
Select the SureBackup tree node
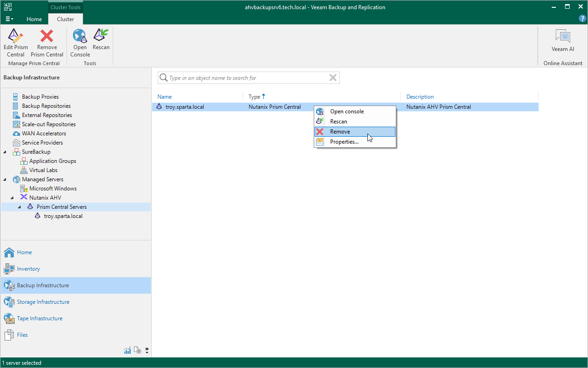tap(36, 152)
